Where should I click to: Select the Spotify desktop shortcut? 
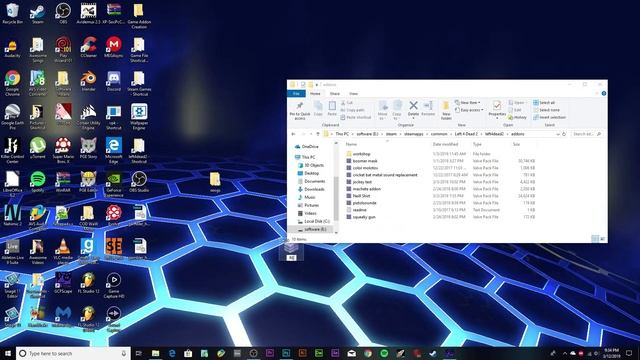tap(38, 182)
